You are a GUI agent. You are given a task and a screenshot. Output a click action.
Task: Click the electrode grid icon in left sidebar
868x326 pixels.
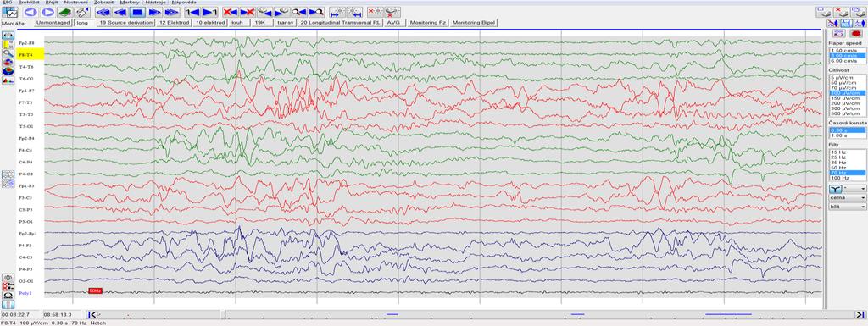8,174
